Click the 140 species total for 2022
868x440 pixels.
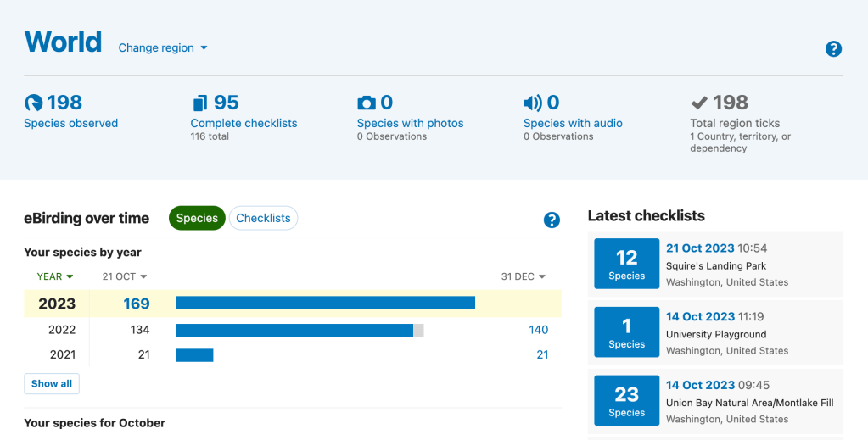click(x=538, y=330)
